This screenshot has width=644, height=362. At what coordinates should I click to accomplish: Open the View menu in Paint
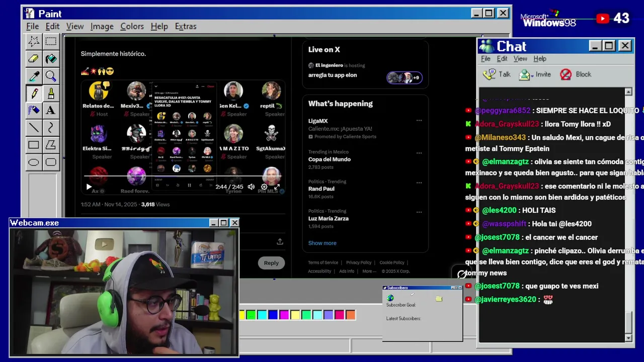75,26
